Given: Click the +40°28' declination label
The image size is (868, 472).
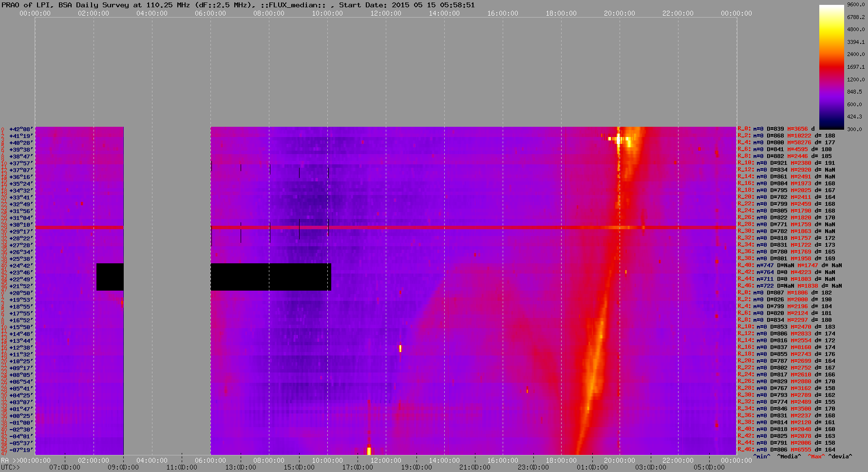Looking at the screenshot, I should (x=21, y=143).
